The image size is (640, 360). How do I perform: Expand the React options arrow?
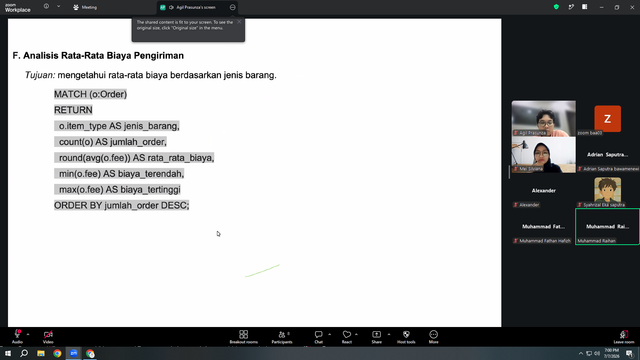356,334
